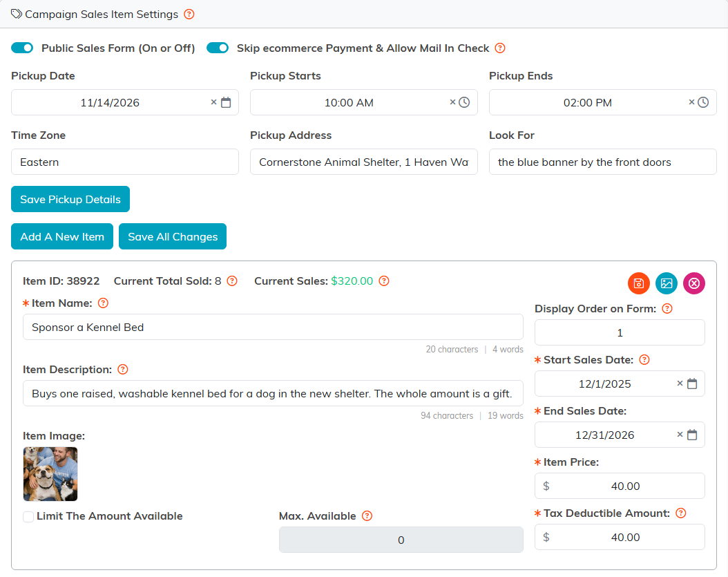This screenshot has height=577, width=728.
Task: Click help icon beside Item Description label
Action: coord(122,370)
